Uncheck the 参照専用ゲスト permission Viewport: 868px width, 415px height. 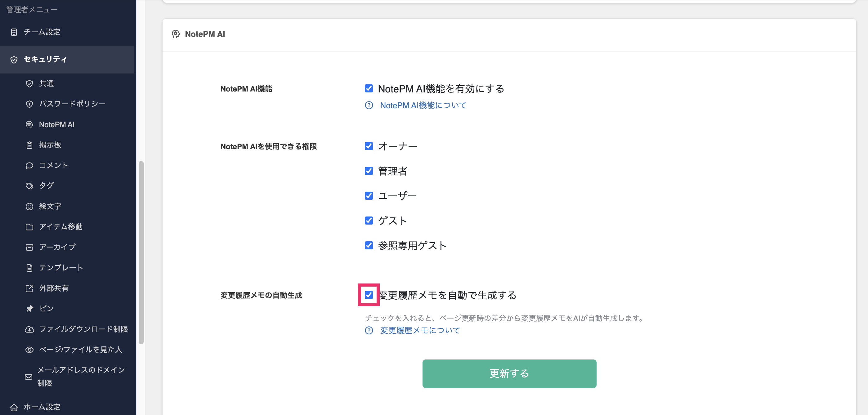pos(369,245)
